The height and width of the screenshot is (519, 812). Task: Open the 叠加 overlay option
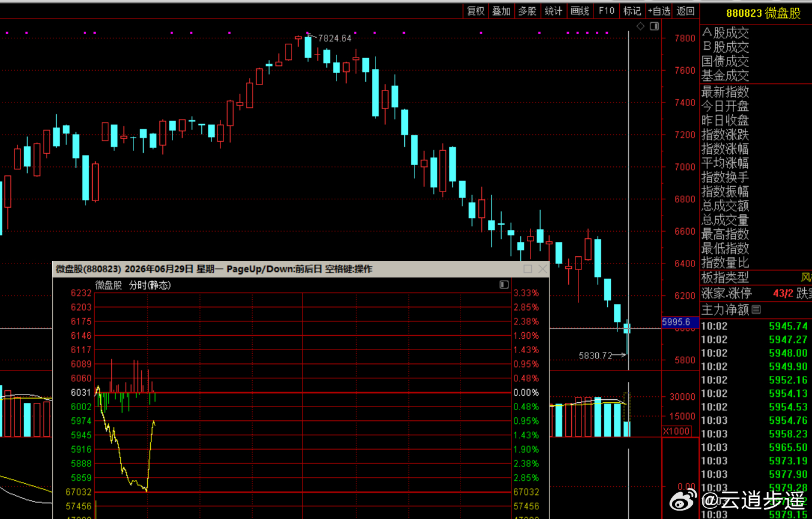click(x=502, y=11)
